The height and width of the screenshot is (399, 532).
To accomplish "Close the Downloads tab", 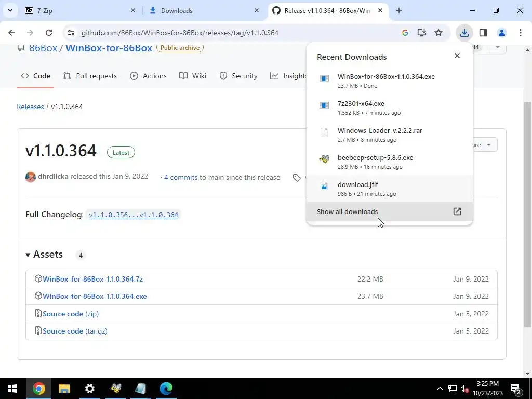I will coord(257,10).
